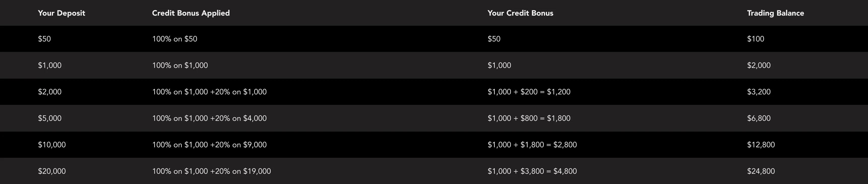Select the $10,000 deposit cell

point(52,145)
